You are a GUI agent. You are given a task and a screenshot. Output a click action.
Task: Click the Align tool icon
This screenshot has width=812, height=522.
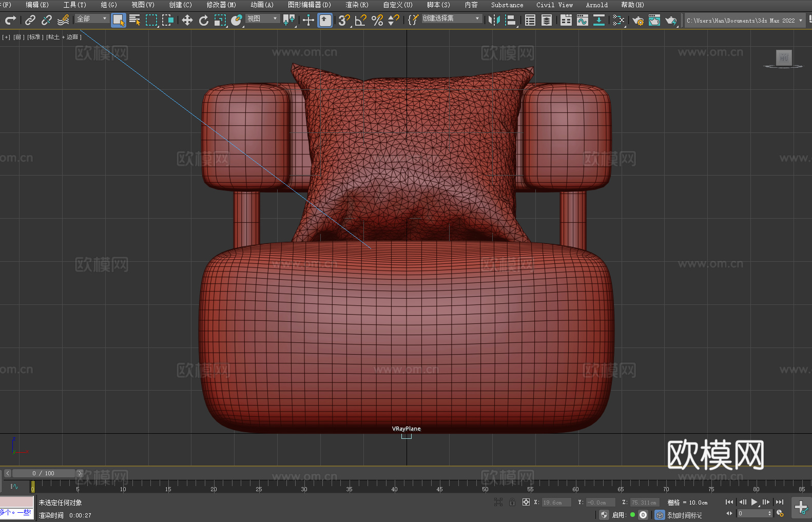pyautogui.click(x=511, y=20)
